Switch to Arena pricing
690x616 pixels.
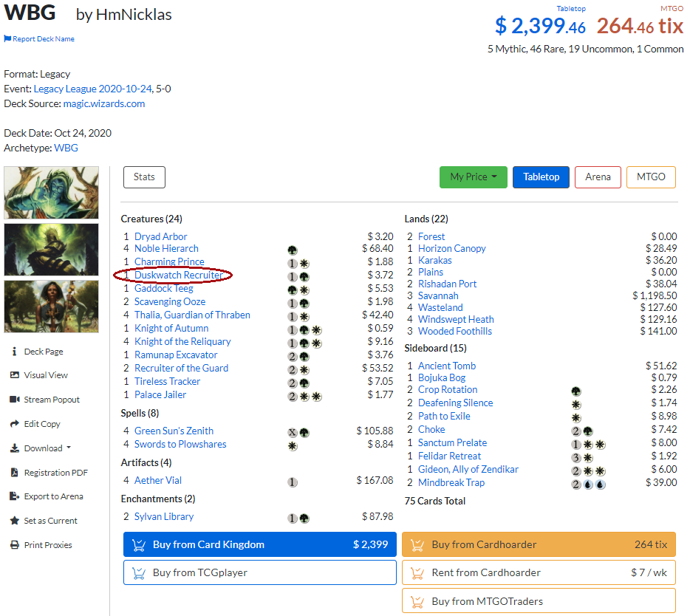click(x=598, y=177)
